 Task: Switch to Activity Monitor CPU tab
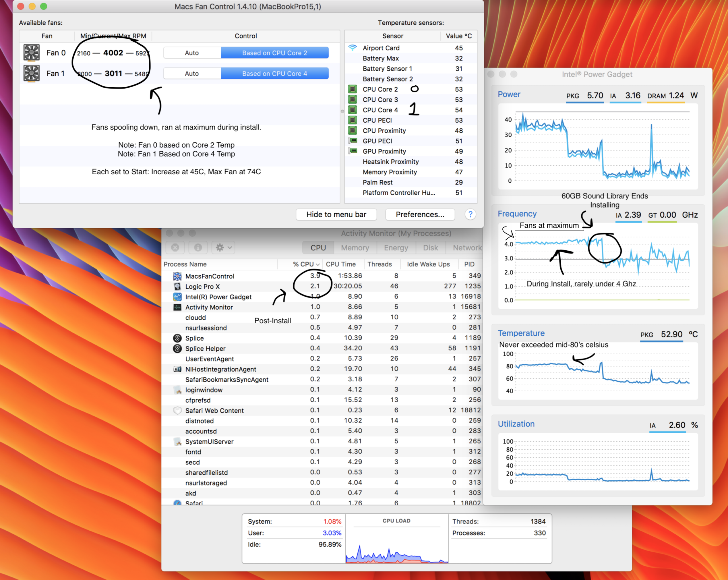318,248
